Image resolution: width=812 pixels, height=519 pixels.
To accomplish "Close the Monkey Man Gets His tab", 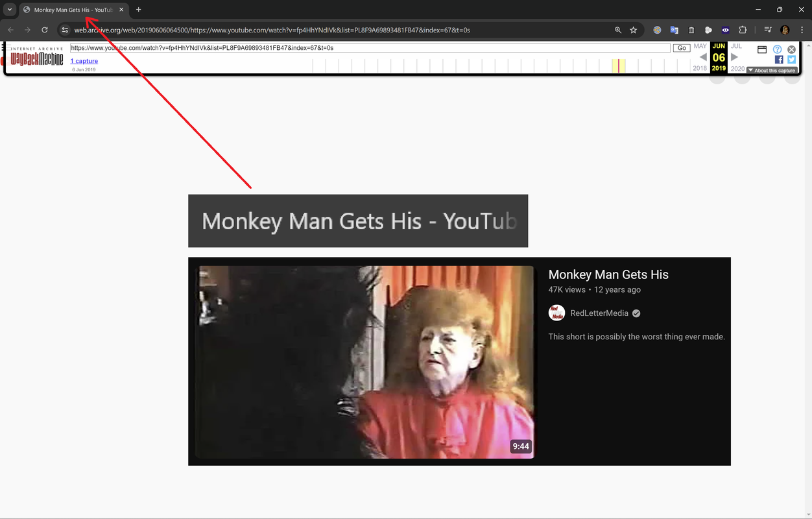I will point(121,10).
